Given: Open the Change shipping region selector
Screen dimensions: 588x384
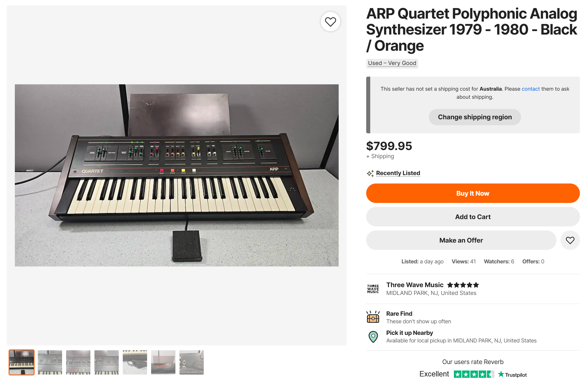Looking at the screenshot, I should click(475, 117).
